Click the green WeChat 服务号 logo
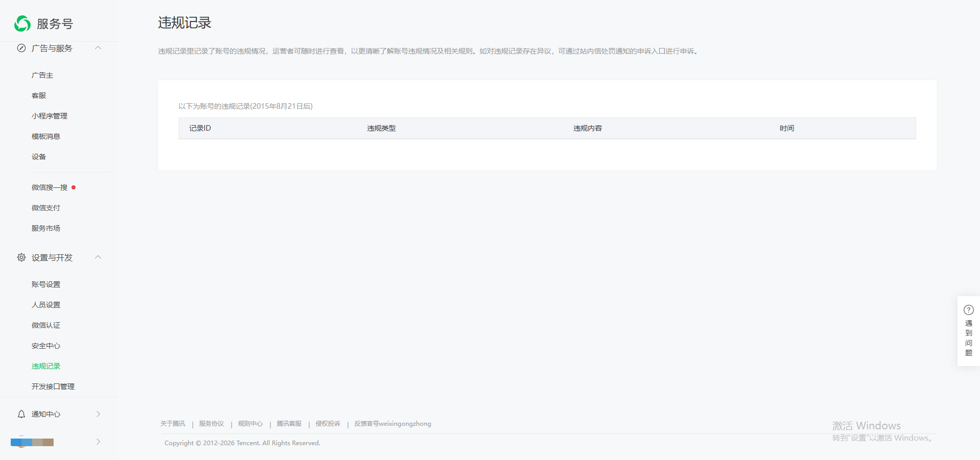The height and width of the screenshot is (460, 980). click(22, 23)
